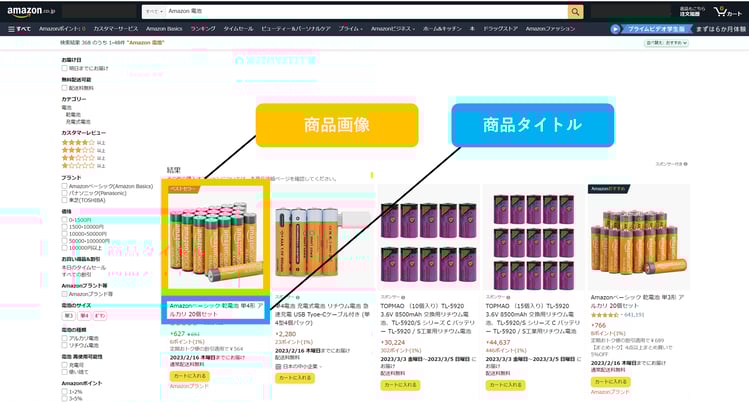Open 注文履歴 order history link
Viewport: 749px width, 402px height.
pyautogui.click(x=690, y=14)
